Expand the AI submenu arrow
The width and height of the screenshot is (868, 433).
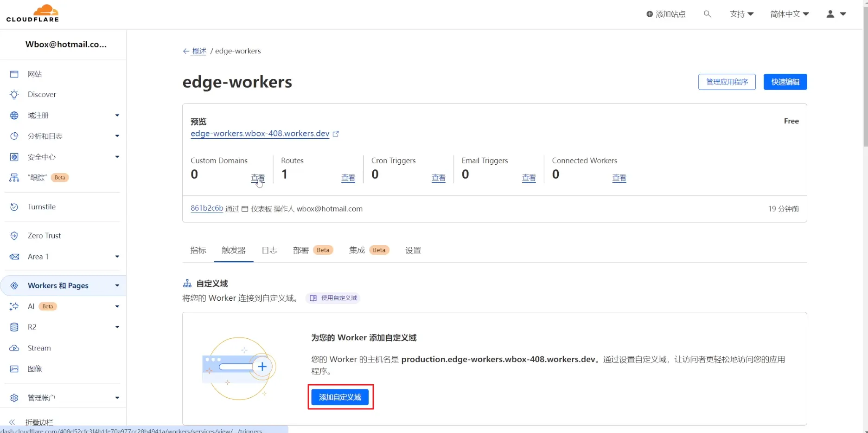117,306
